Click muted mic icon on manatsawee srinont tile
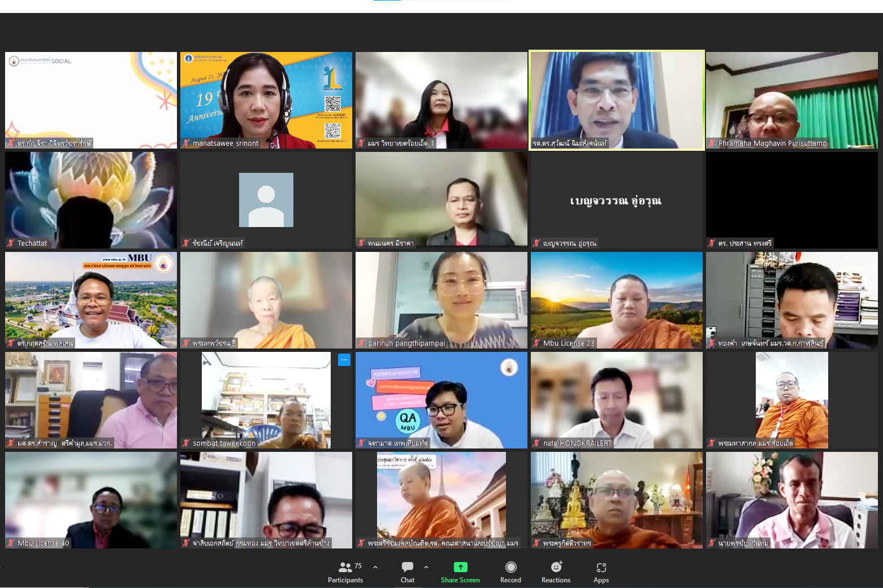 [186, 143]
